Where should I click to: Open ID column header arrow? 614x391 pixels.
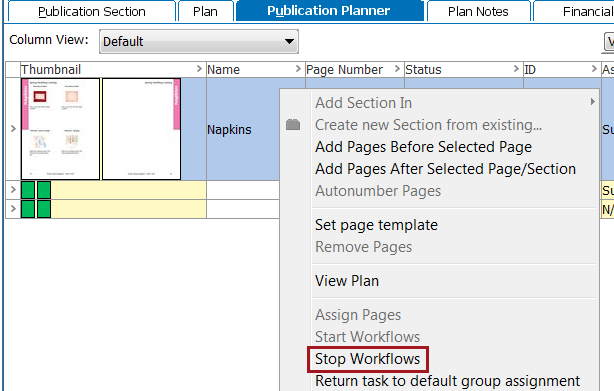(594, 69)
